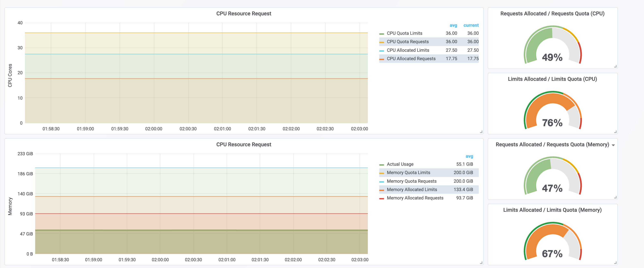Screen dimensions: 644x268
Task: Click the CPU Allocated Limits cyan swatch
Action: (x=381, y=51)
